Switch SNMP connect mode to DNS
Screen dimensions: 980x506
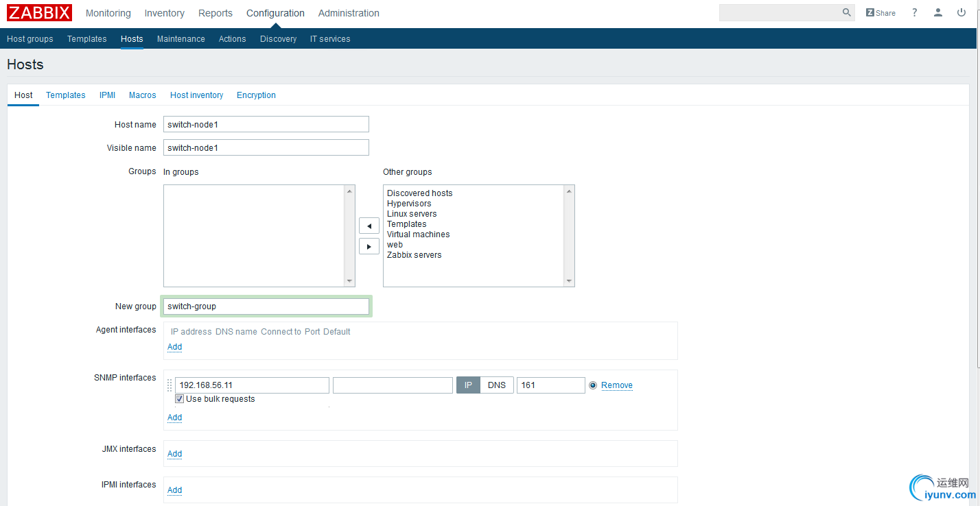(497, 385)
